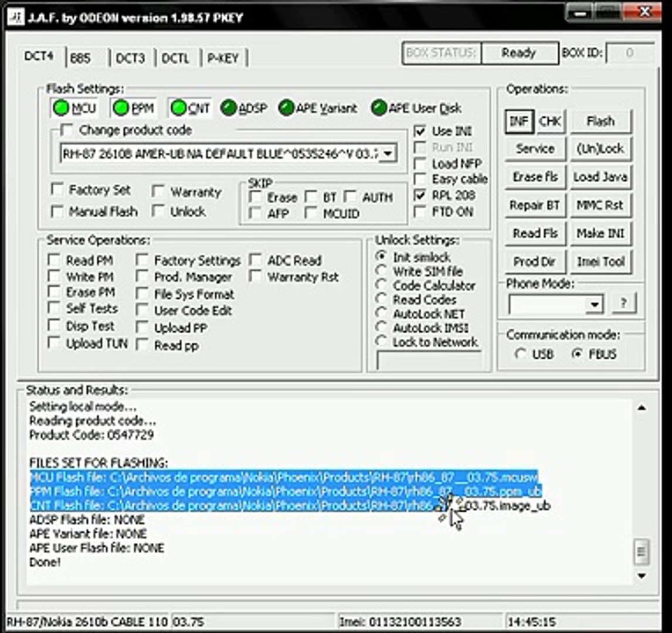Click the CHK button

tap(550, 122)
